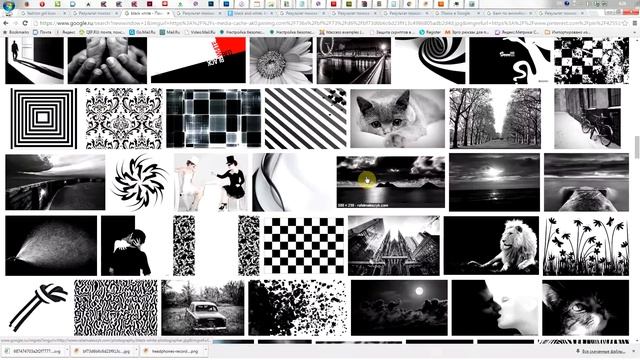Open the tribal swirl spiral thumbnail

(140, 182)
